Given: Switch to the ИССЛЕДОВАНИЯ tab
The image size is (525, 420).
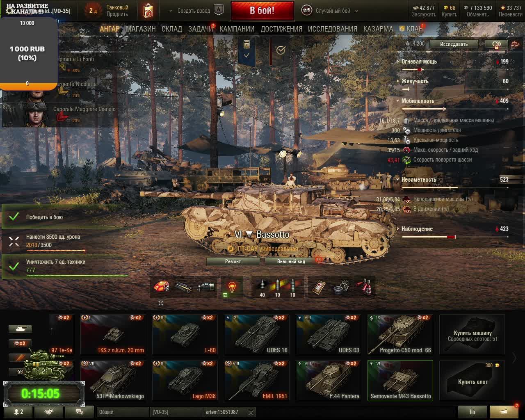Looking at the screenshot, I should pyautogui.click(x=332, y=29).
